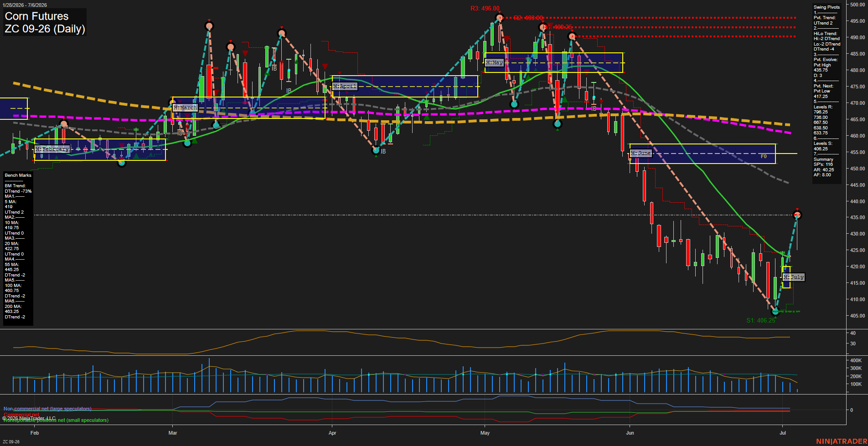Click the latest pivot high circle near 435.00
This screenshot has width=868, height=446.
(x=797, y=215)
